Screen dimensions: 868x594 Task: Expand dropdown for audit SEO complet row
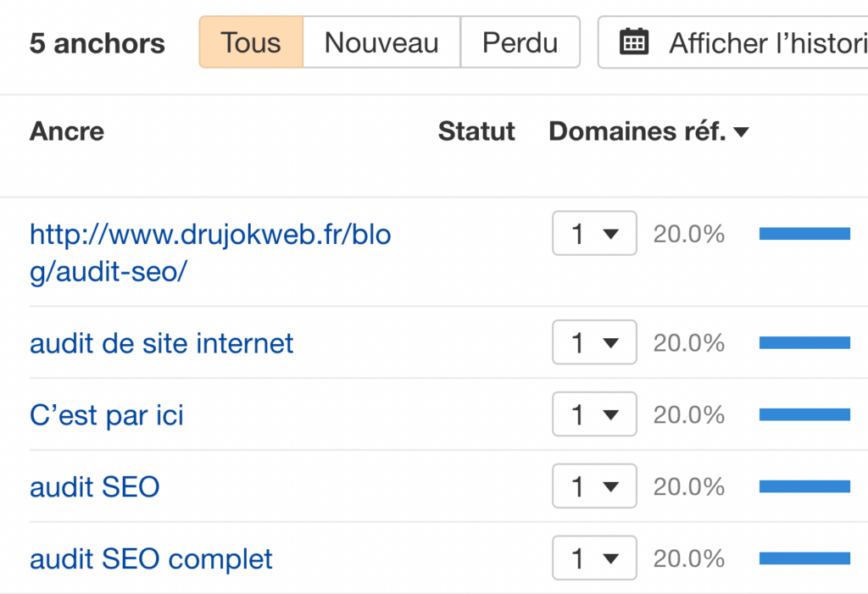[x=594, y=558]
